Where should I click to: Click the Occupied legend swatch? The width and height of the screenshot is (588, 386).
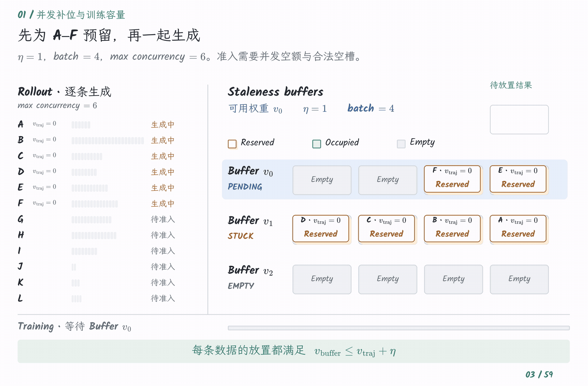(x=317, y=144)
